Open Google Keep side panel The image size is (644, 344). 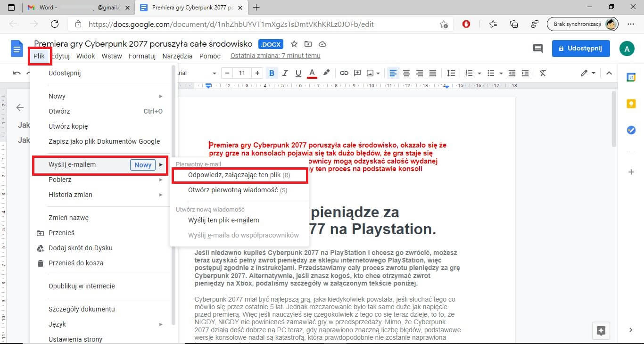point(631,104)
